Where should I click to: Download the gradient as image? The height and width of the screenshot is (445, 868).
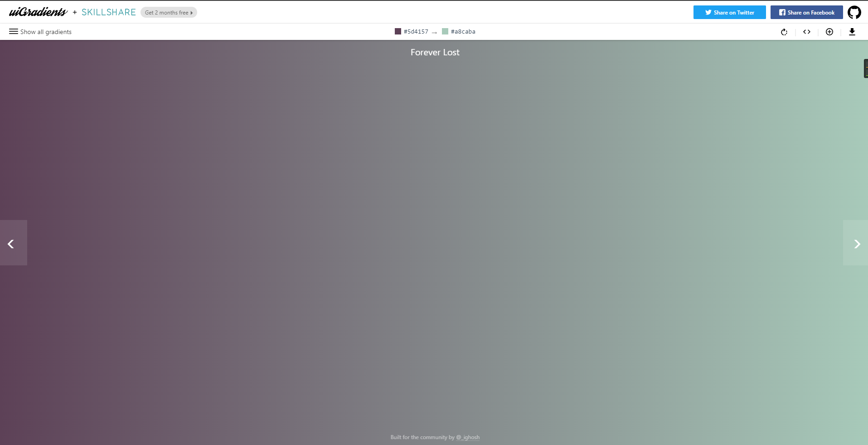point(852,32)
